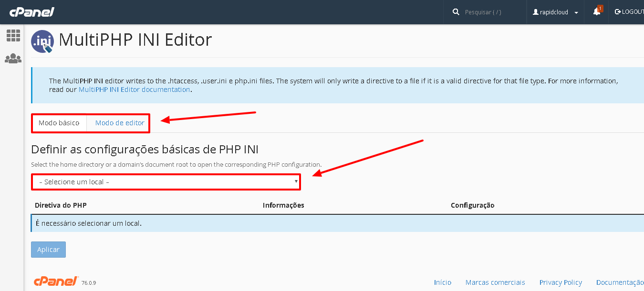This screenshot has width=644, height=291.
Task: Click the search magnifier icon
Action: tap(456, 12)
